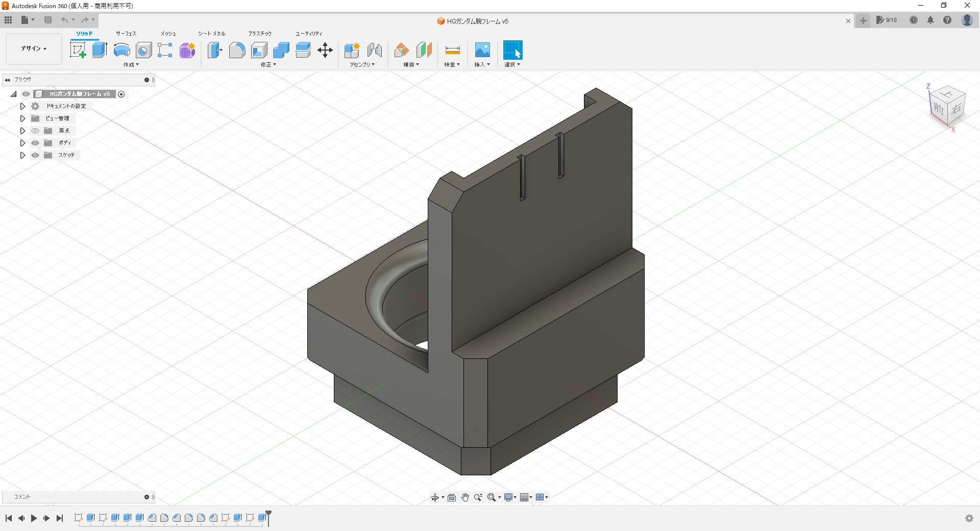The height and width of the screenshot is (531, 980).
Task: Click the Fillet tool icon
Action: tap(237, 50)
